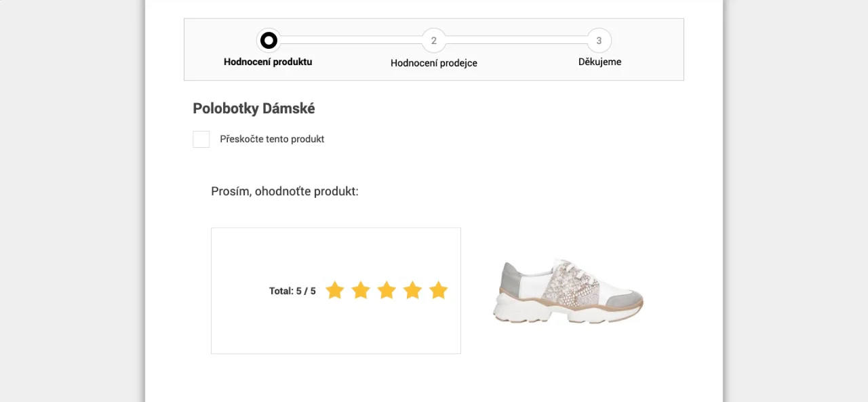The image size is (868, 402).
Task: Click progress line between steps 2 and 3
Action: pos(517,40)
